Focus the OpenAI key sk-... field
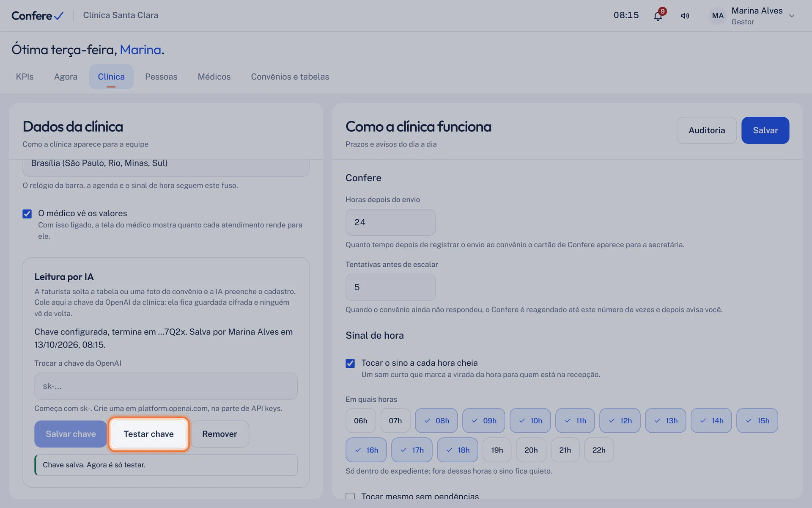The width and height of the screenshot is (812, 508). coord(166,386)
